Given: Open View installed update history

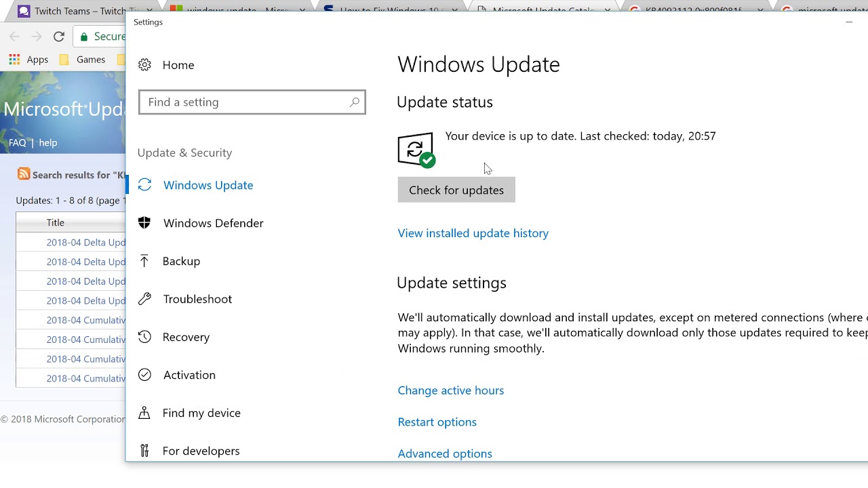Looking at the screenshot, I should pyautogui.click(x=473, y=233).
